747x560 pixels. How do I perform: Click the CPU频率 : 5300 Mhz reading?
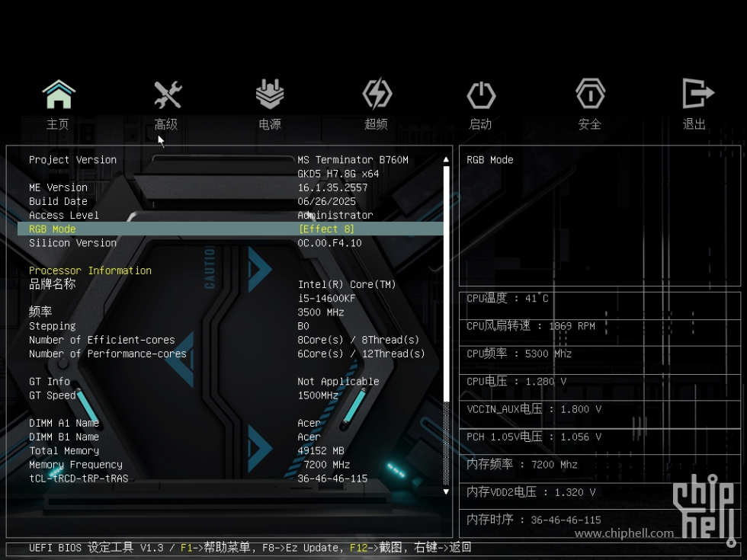click(519, 354)
